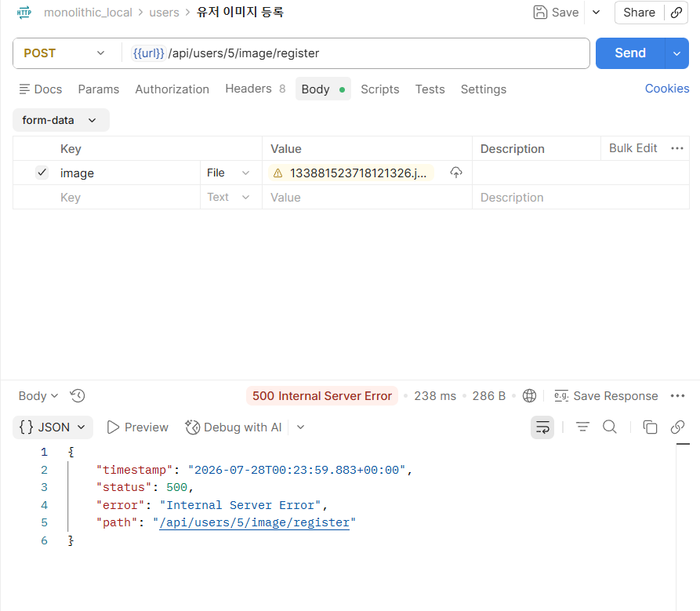
Task: Click the empty Description field in new row
Action: [580, 197]
